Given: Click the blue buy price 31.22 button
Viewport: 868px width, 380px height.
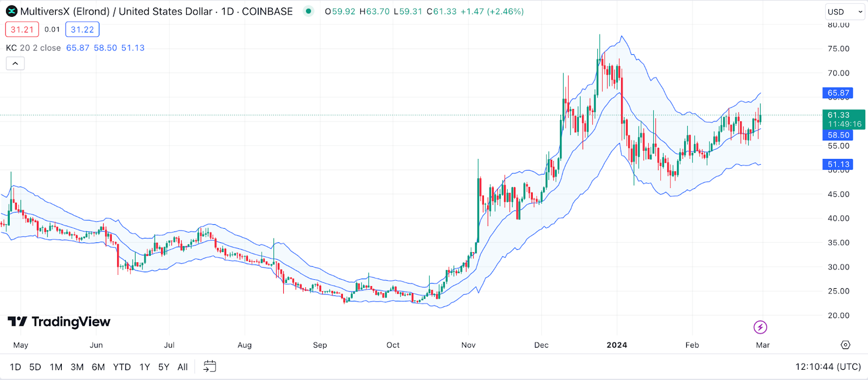Looking at the screenshot, I should point(82,29).
